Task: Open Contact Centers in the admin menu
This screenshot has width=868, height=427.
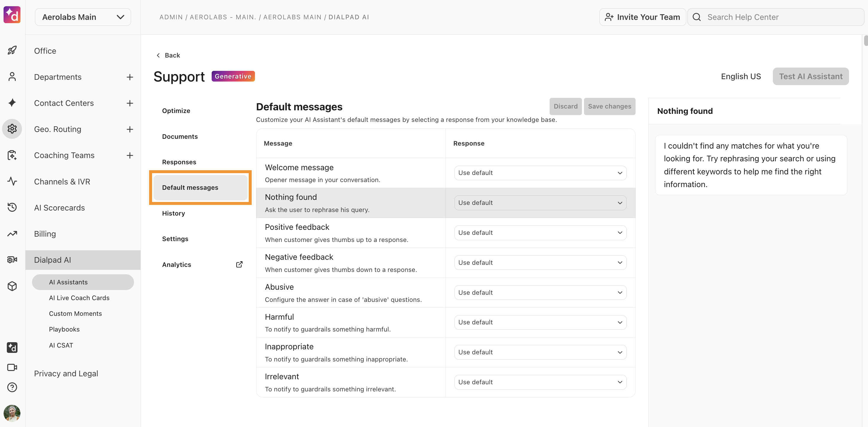Action: (x=64, y=103)
